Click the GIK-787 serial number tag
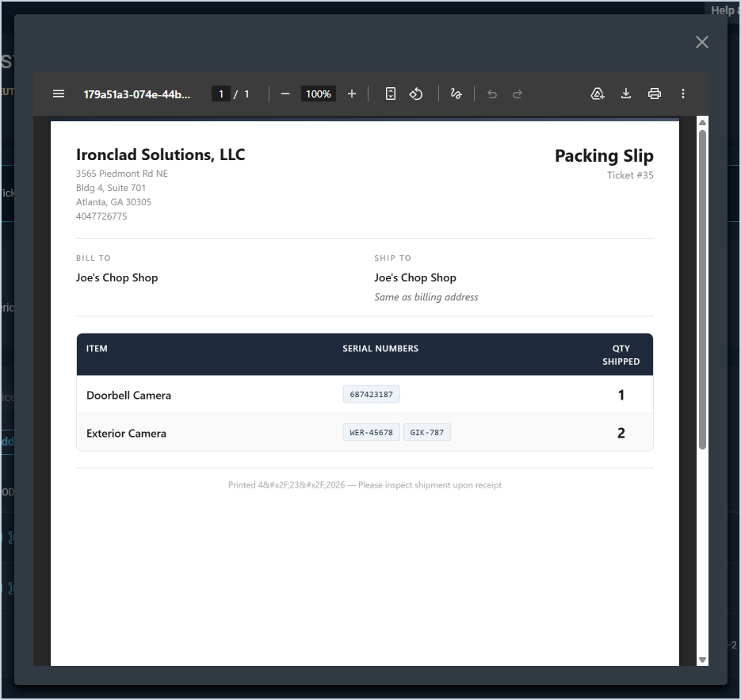This screenshot has height=700, width=741. [427, 432]
